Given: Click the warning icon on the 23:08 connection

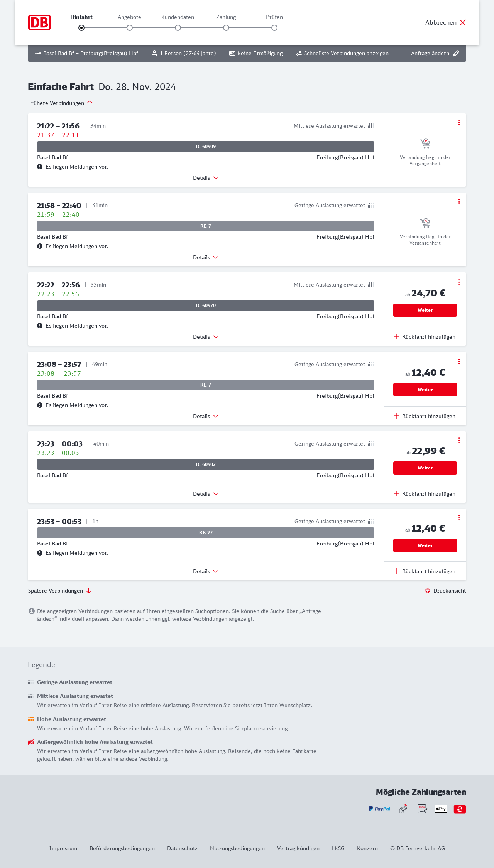Looking at the screenshot, I should 40,405.
